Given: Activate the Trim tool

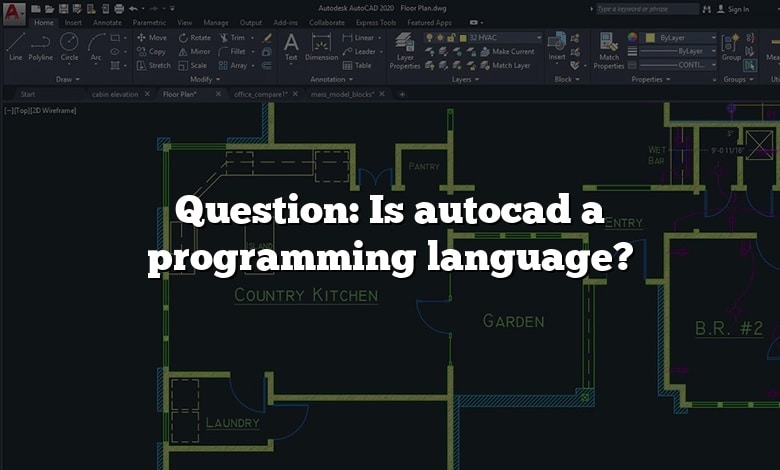Looking at the screenshot, I should (232, 37).
